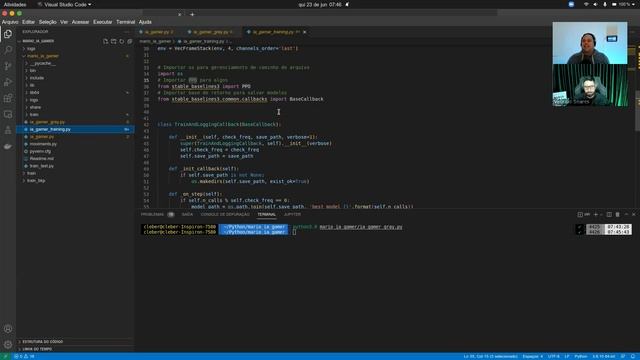Open the Executar menu

102,22
